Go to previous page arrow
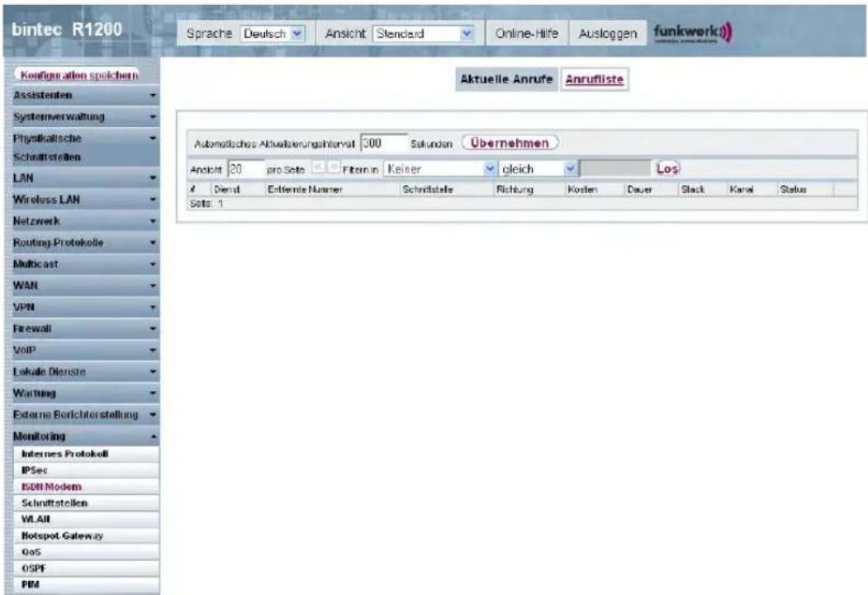The image size is (868, 595). [x=318, y=167]
